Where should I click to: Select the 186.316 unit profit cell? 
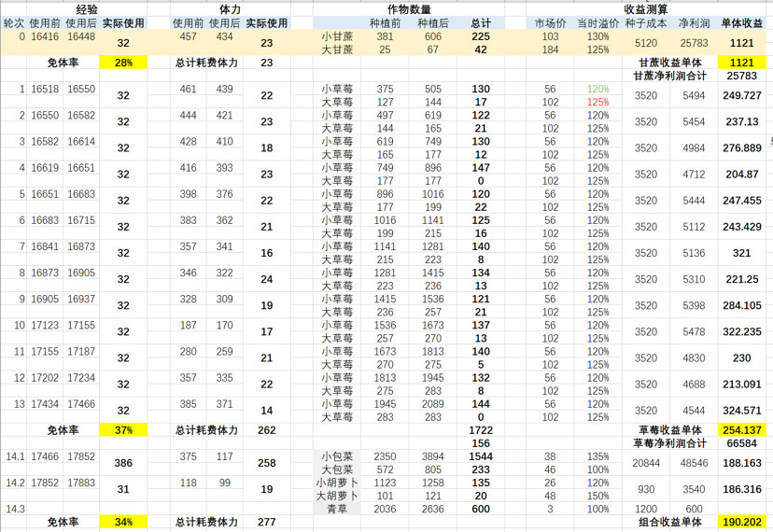point(742,489)
